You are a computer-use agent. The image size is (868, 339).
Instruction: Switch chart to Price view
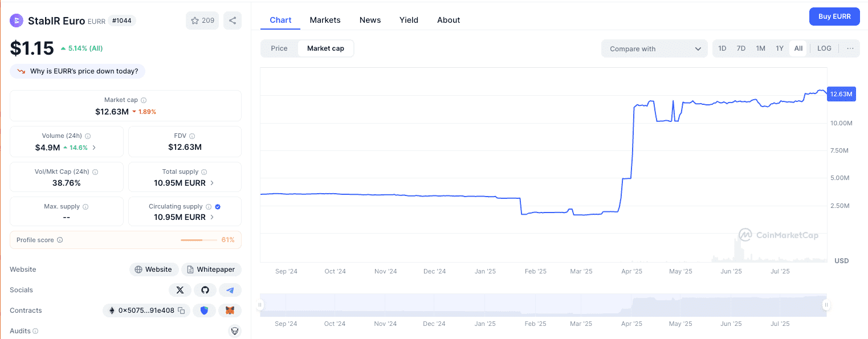(x=279, y=48)
